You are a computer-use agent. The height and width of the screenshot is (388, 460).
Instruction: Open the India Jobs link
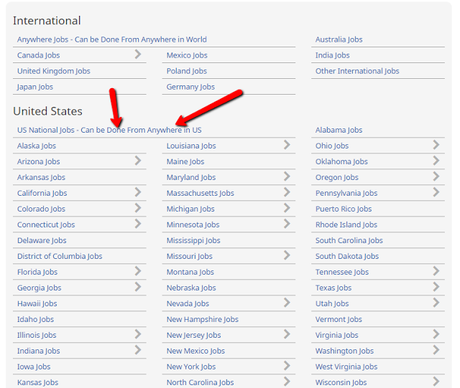tap(332, 55)
